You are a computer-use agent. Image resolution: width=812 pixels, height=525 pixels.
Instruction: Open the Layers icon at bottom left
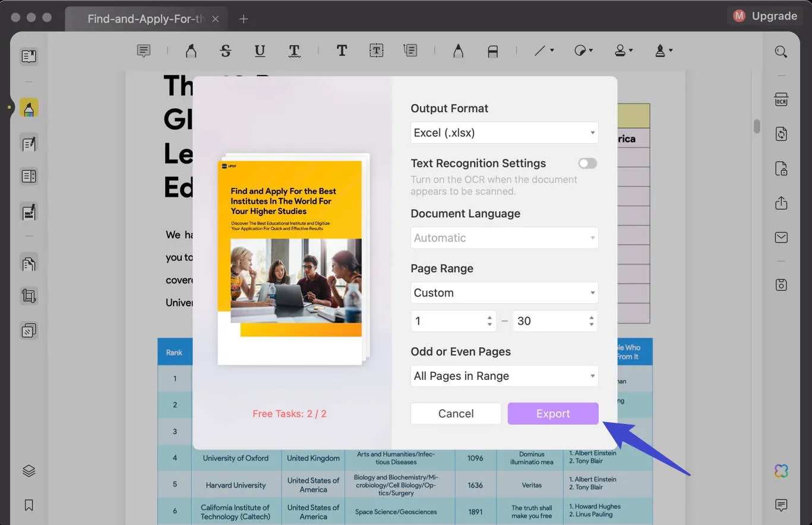[29, 471]
